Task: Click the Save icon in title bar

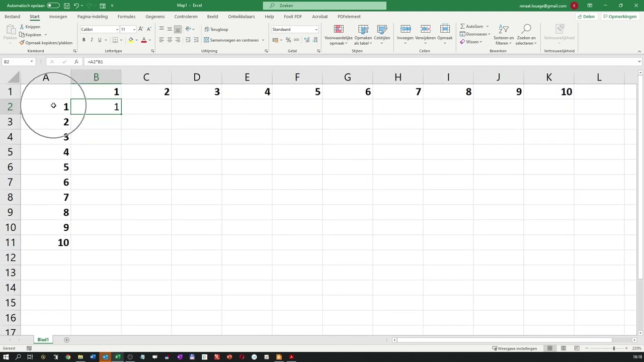Action: pos(67,6)
